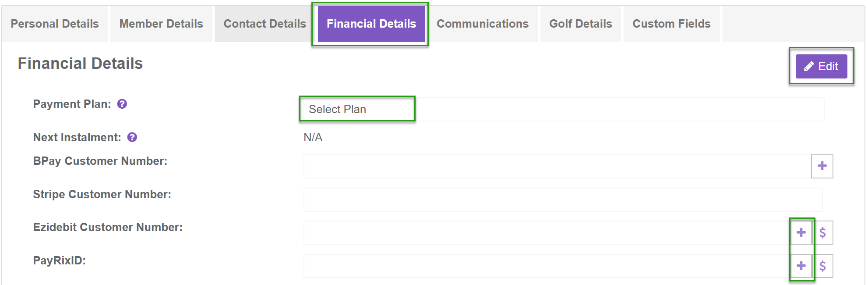The image size is (868, 285).
Task: Click the plus icon beside Ezidebit Customer Number
Action: (x=801, y=232)
